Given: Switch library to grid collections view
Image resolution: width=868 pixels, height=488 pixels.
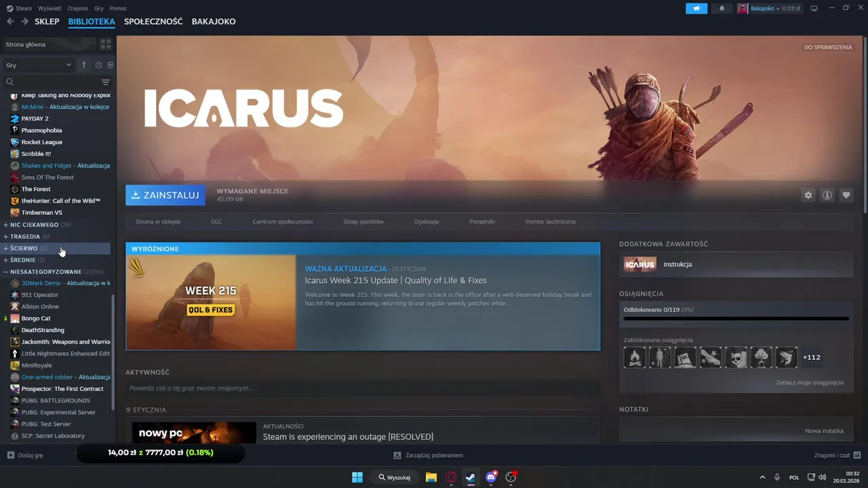Looking at the screenshot, I should [x=106, y=44].
